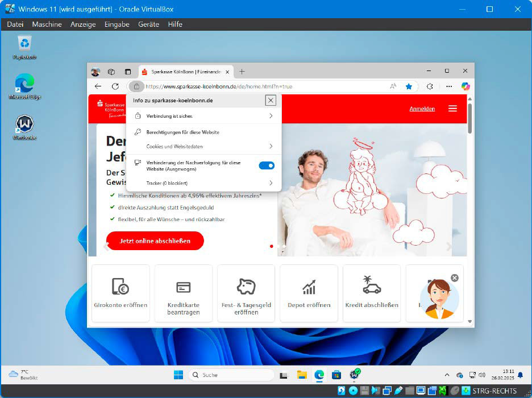Image resolution: width=532 pixels, height=398 pixels.
Task: Expand the Verbindung ist sicher entry
Action: pyautogui.click(x=202, y=116)
